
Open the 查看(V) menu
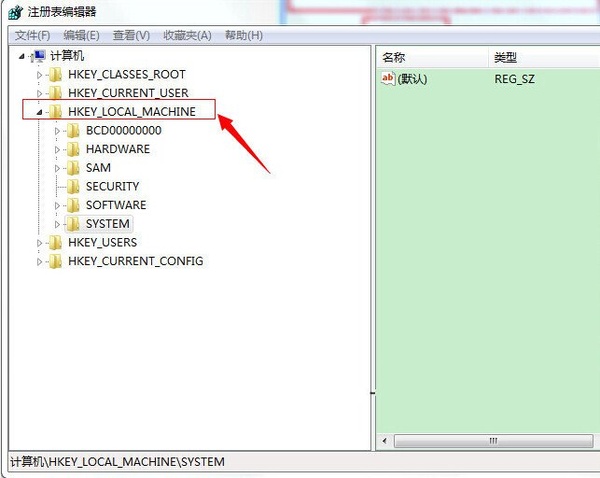point(131,36)
